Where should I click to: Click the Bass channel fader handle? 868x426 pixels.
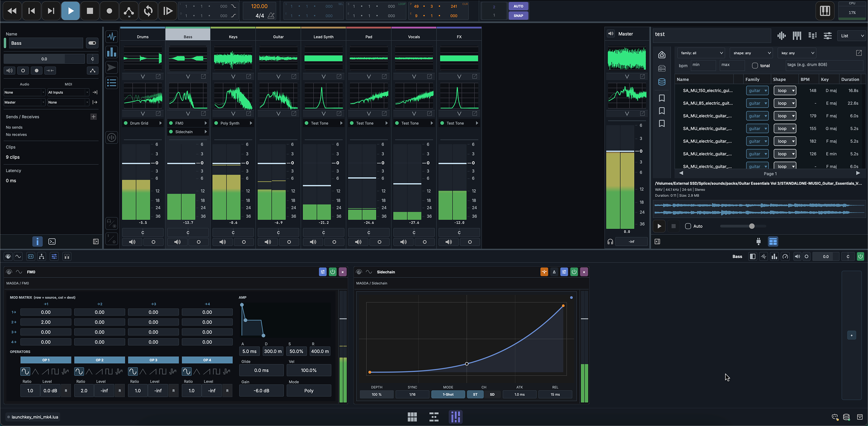181,163
